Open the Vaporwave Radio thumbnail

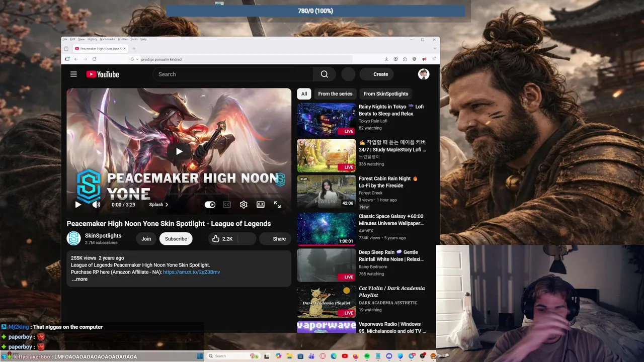tap(327, 327)
